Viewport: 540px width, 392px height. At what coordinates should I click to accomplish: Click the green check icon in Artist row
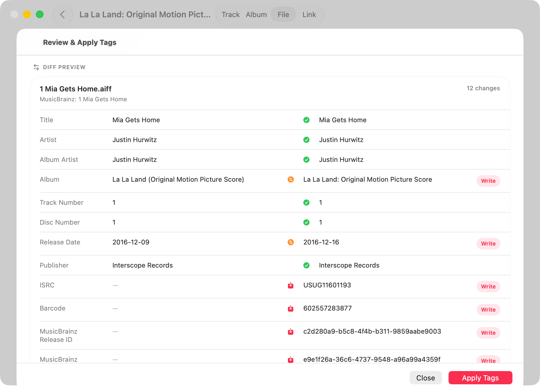tap(306, 140)
